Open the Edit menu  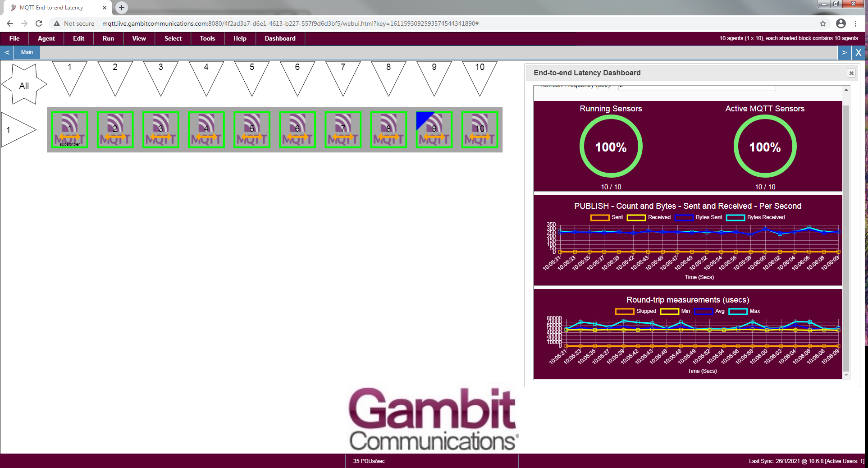(x=78, y=39)
